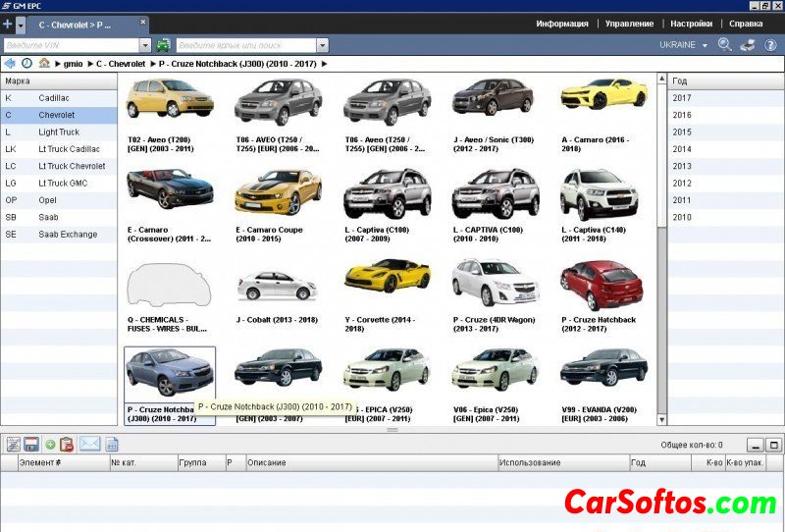The height and width of the screenshot is (532, 785).
Task: Select year 2015 in the Год list
Action: pyautogui.click(x=682, y=133)
